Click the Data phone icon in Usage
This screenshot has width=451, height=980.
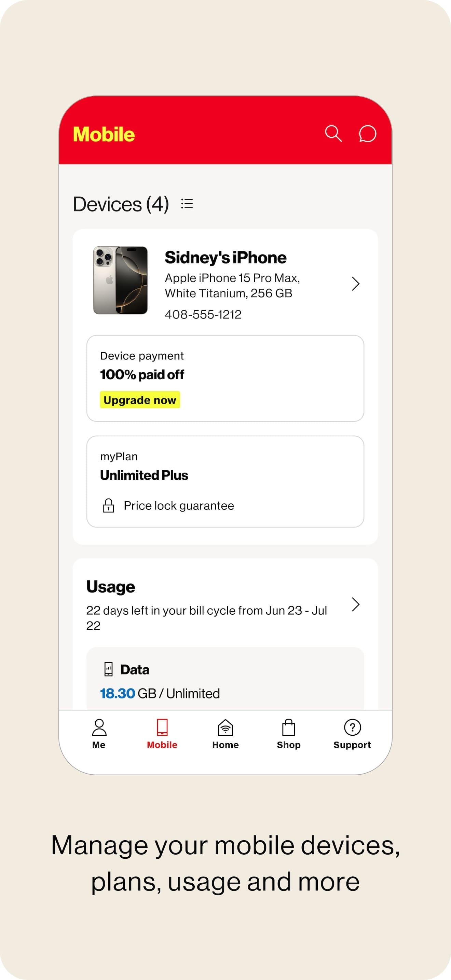pyautogui.click(x=109, y=669)
